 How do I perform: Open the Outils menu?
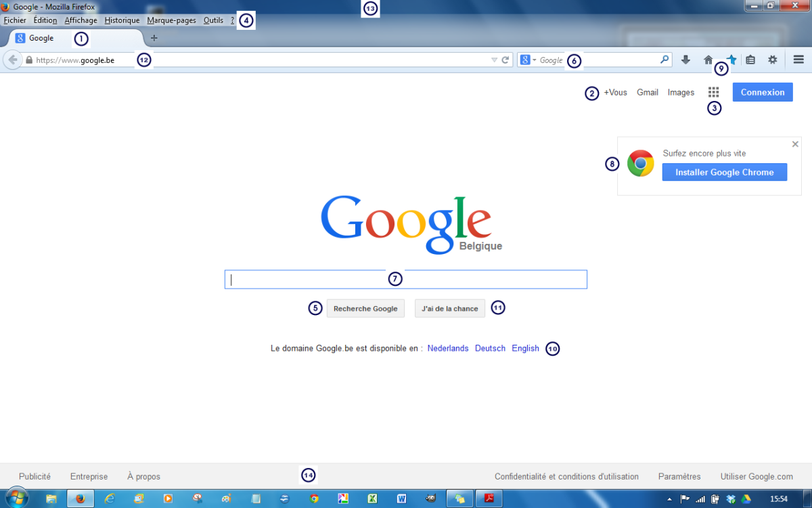tap(213, 20)
